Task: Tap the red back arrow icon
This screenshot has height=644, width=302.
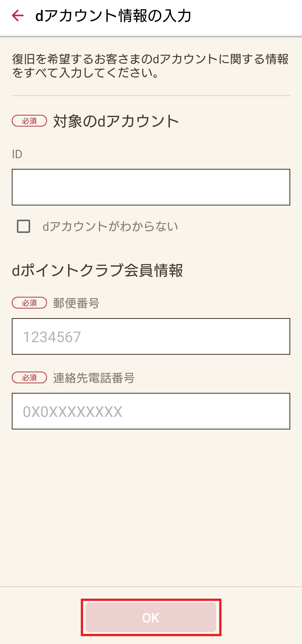Action: (18, 15)
